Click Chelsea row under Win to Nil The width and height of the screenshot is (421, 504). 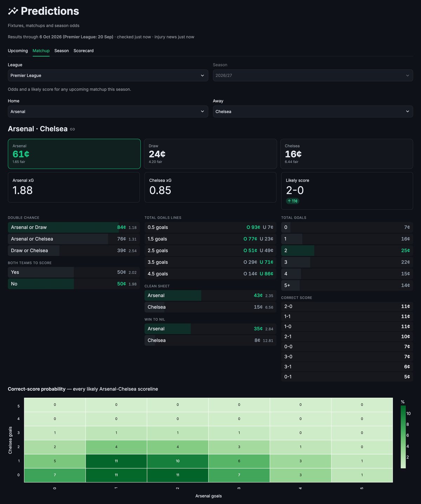(x=210, y=340)
